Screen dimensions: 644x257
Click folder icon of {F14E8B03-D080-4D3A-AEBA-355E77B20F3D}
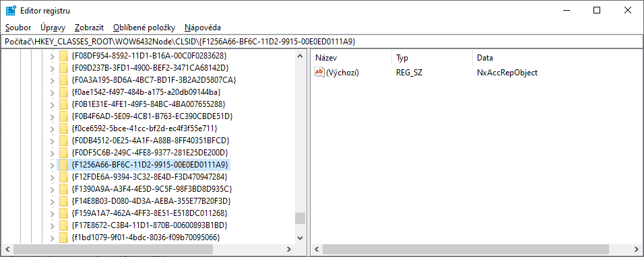pos(63,201)
